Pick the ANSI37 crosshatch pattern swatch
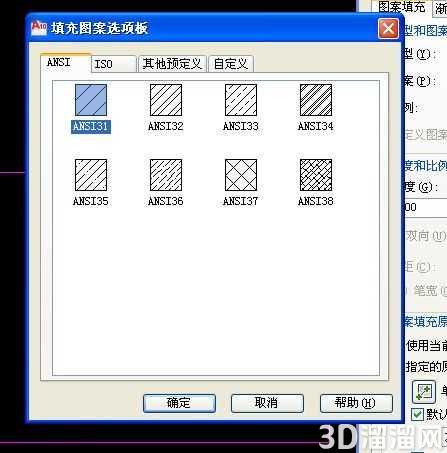447x453 pixels. coord(241,175)
